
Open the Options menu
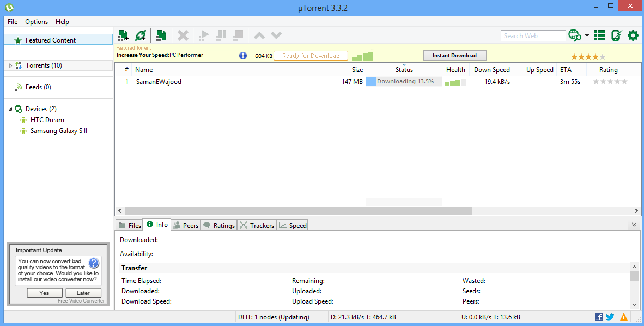[36, 22]
